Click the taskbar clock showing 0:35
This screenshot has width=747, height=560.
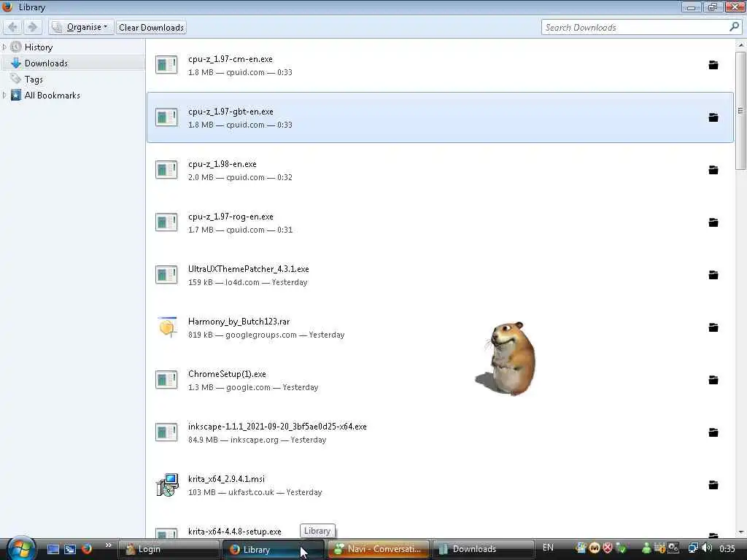[727, 548]
